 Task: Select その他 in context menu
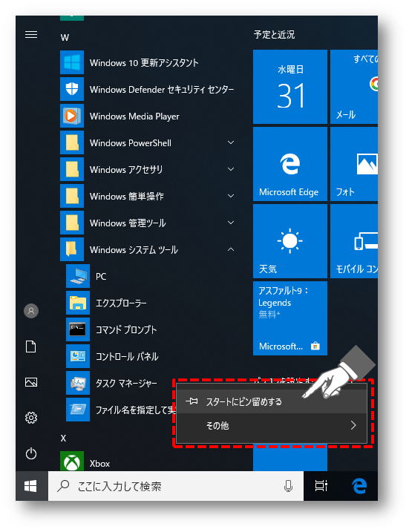click(272, 425)
